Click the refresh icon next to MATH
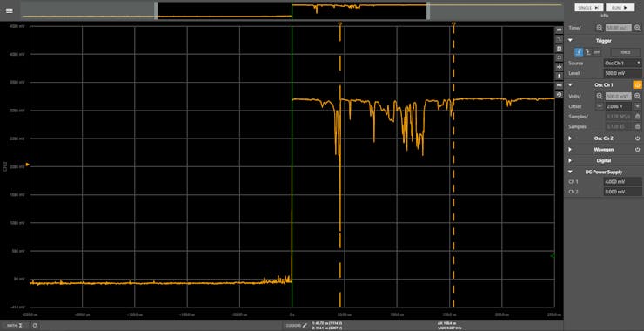Screen dimensions: 644x331 click(x=35, y=325)
